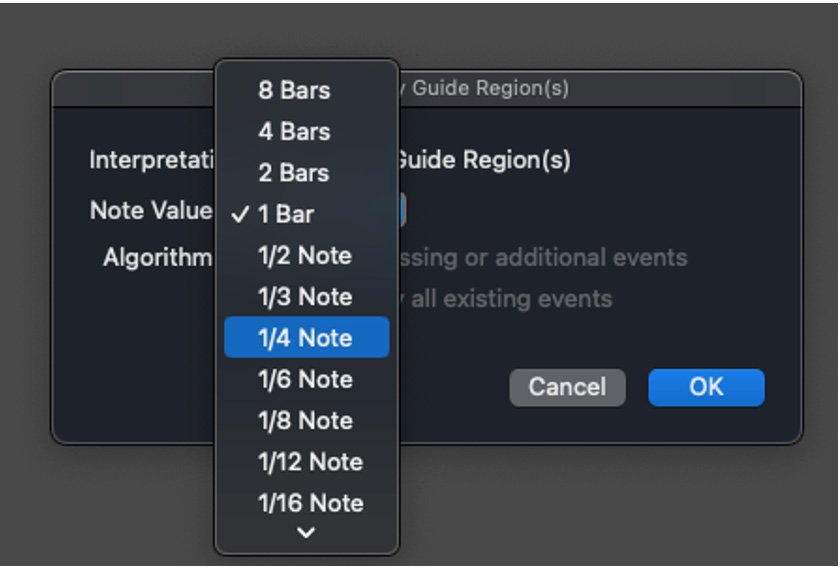Select 1/8 Note value
This screenshot has width=840, height=567.
(x=306, y=420)
